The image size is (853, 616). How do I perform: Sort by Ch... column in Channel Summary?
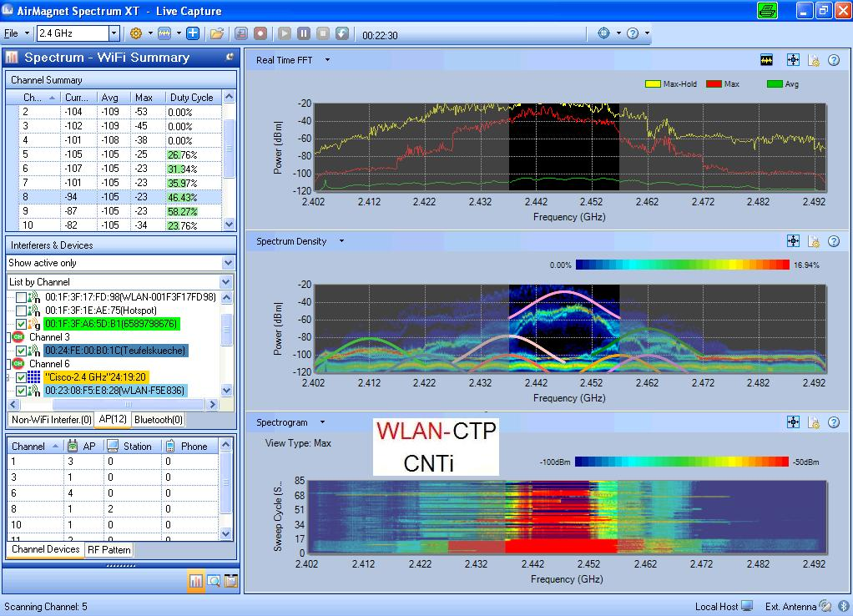click(39, 98)
